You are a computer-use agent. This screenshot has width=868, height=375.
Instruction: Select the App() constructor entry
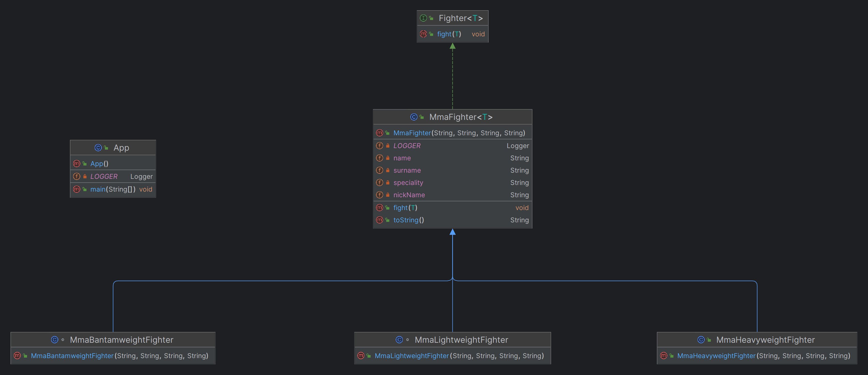[113, 163]
